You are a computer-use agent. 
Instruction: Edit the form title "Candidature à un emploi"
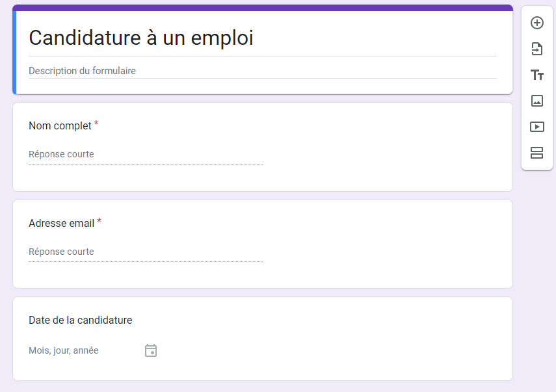(141, 38)
